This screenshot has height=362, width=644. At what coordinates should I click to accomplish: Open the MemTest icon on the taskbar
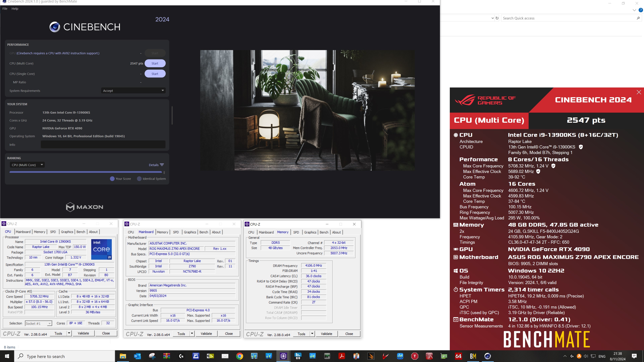327,356
